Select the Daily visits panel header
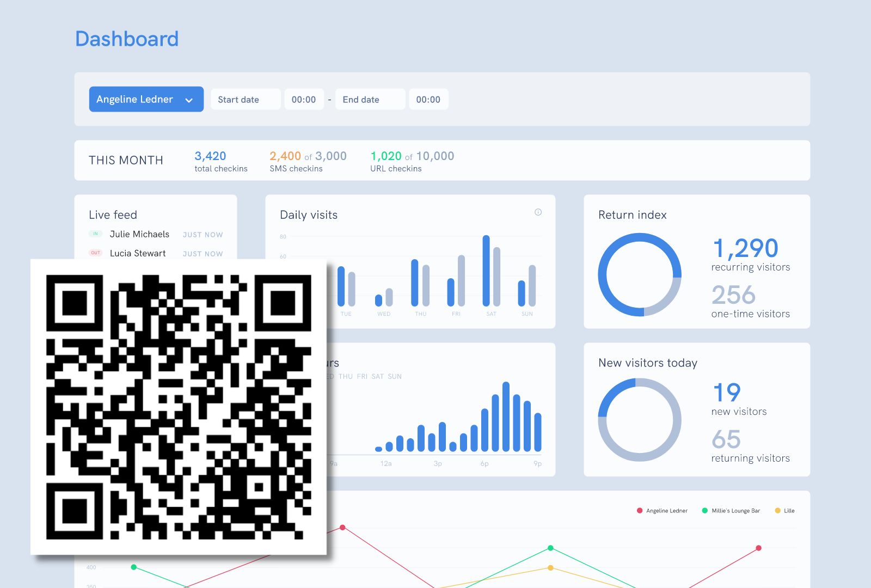This screenshot has width=871, height=588. click(x=308, y=215)
